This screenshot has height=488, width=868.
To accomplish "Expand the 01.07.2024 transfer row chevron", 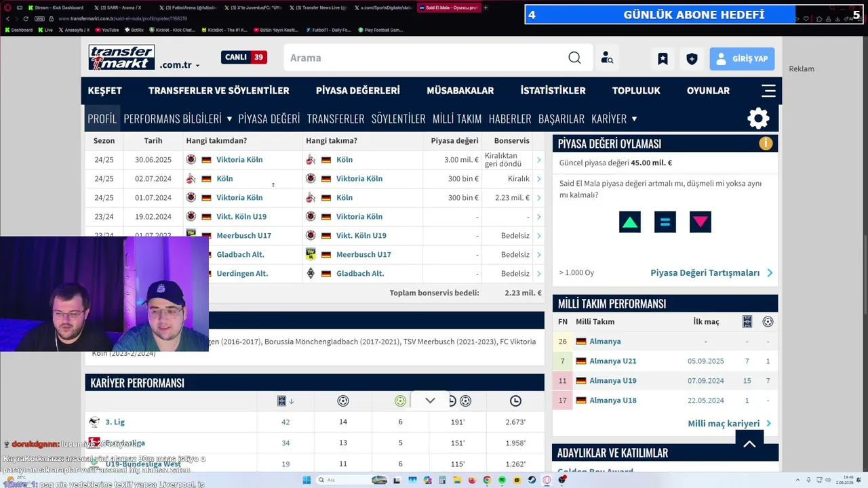I will click(x=538, y=198).
